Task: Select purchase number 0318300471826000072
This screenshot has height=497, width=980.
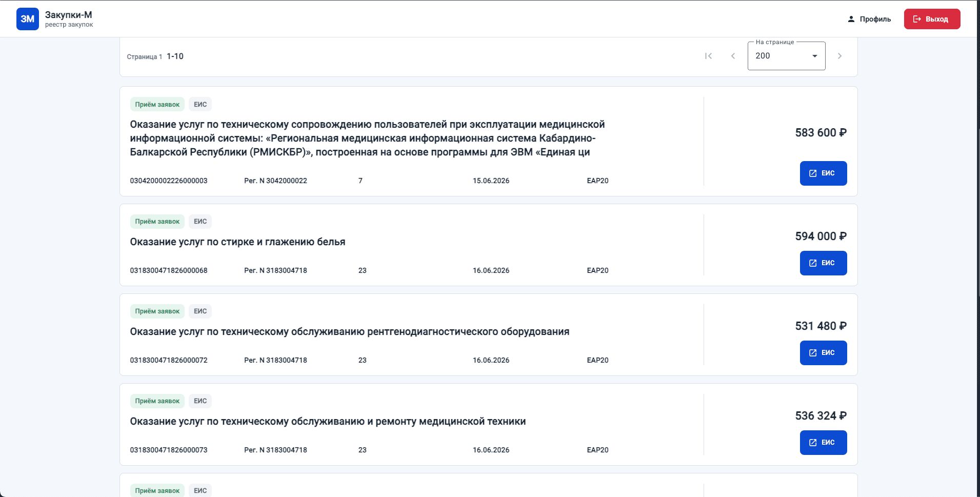Action: 169,360
